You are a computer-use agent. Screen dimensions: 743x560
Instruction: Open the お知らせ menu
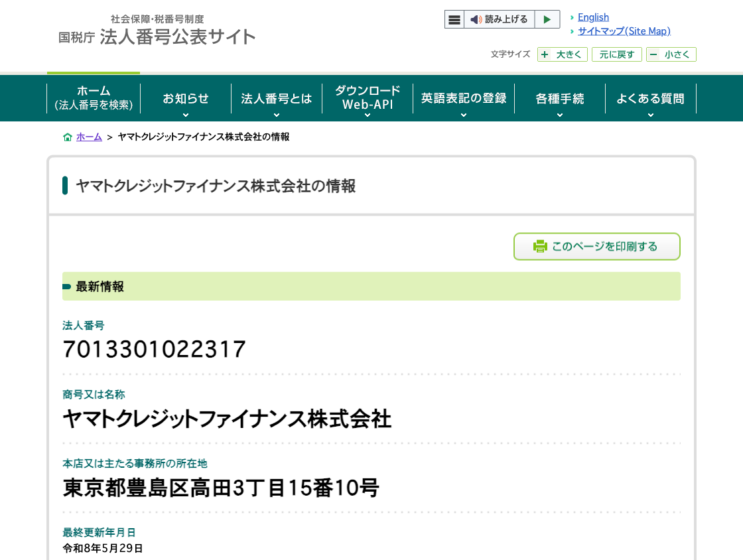pos(186,98)
